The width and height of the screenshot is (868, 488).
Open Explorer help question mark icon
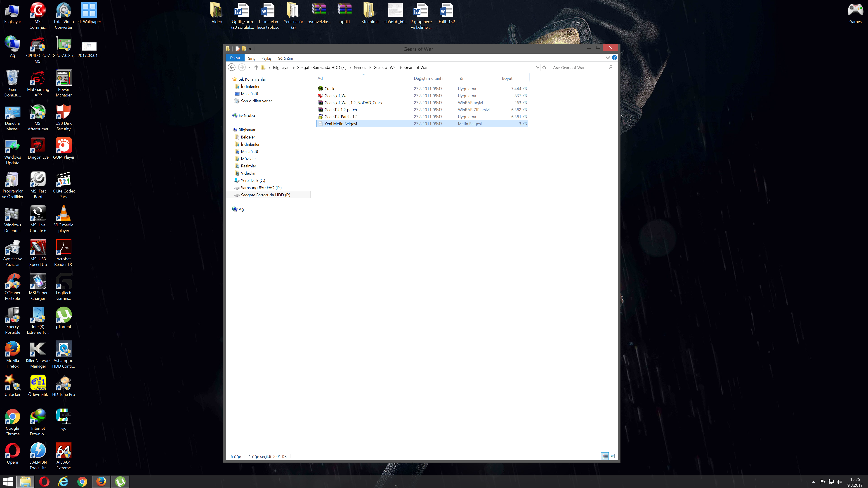point(615,58)
